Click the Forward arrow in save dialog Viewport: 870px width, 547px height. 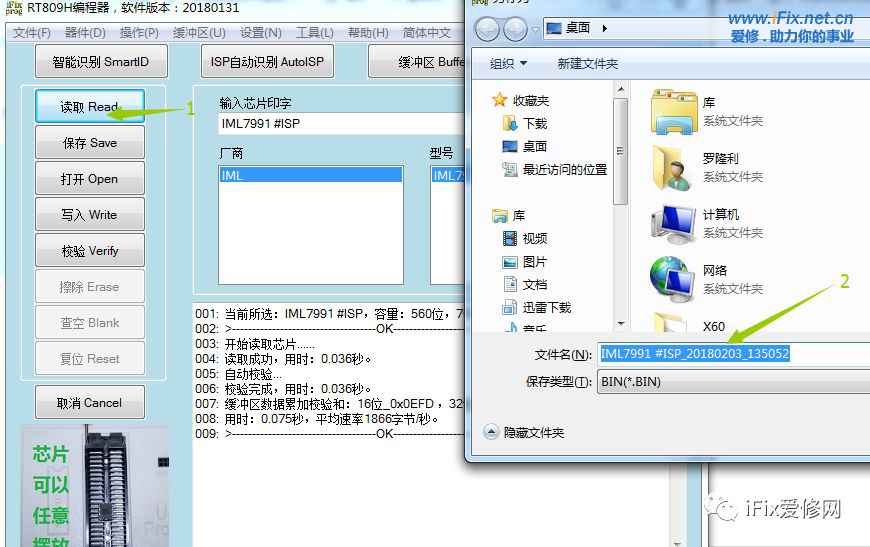[515, 29]
